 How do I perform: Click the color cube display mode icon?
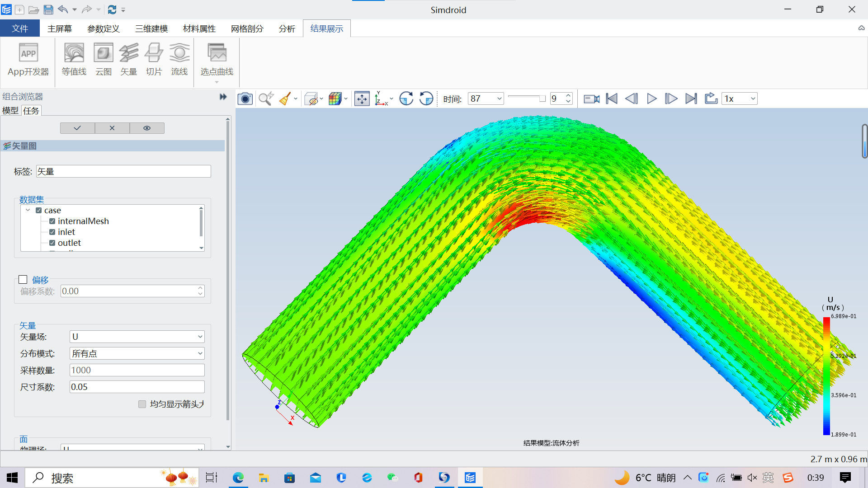[x=335, y=99]
